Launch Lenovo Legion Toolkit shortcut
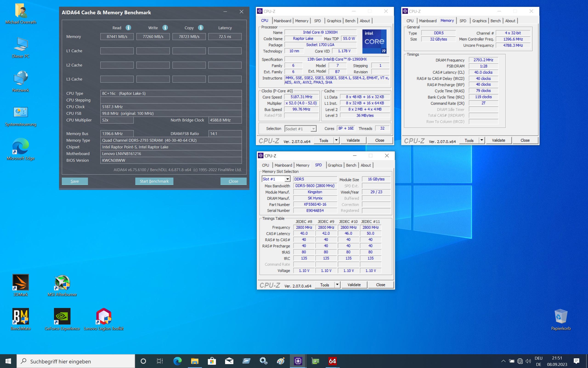This screenshot has width=588, height=368. 104,319
